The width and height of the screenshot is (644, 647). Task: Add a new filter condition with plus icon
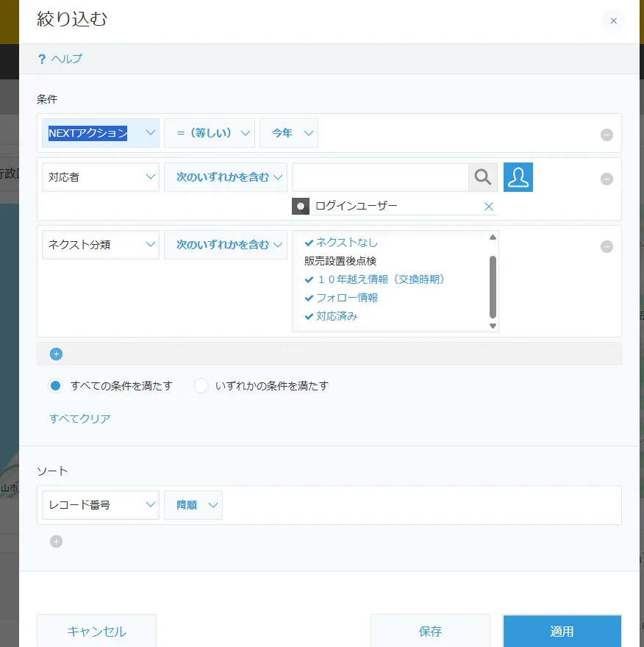click(57, 354)
